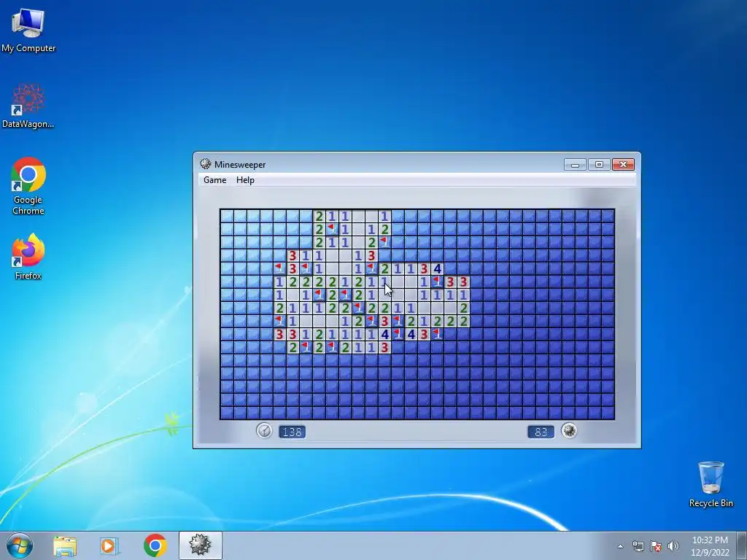Maximize the Minesweeper window
The height and width of the screenshot is (560, 747).
pos(599,164)
